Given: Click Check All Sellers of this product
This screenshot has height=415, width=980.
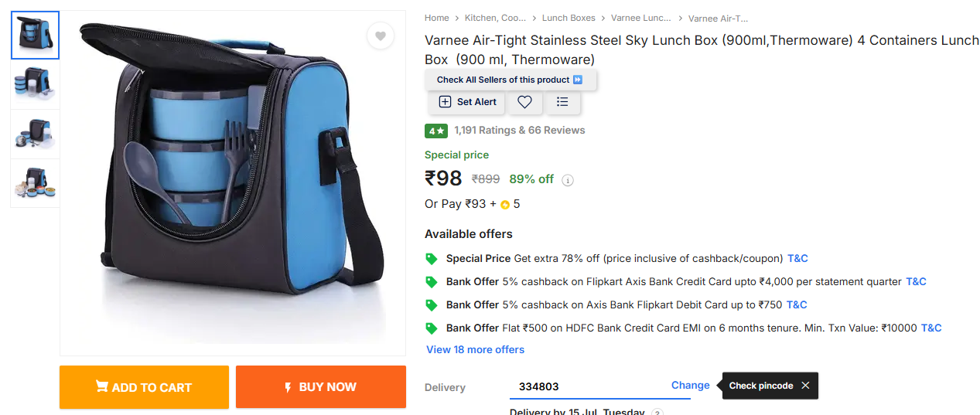Looking at the screenshot, I should [510, 80].
